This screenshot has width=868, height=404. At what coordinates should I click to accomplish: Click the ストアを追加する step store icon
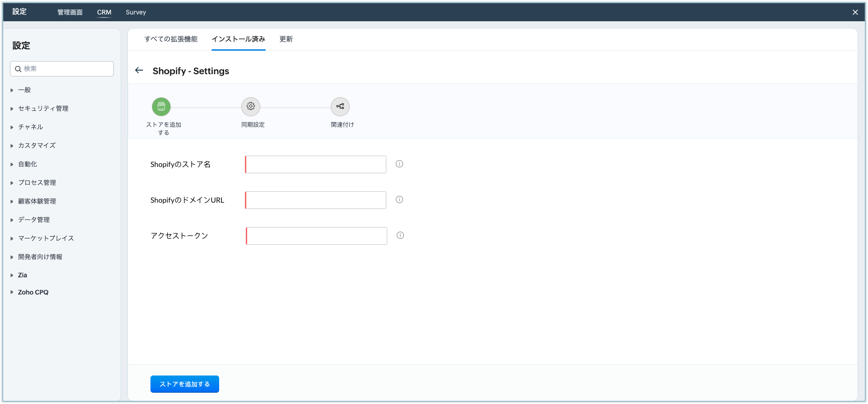(x=161, y=107)
